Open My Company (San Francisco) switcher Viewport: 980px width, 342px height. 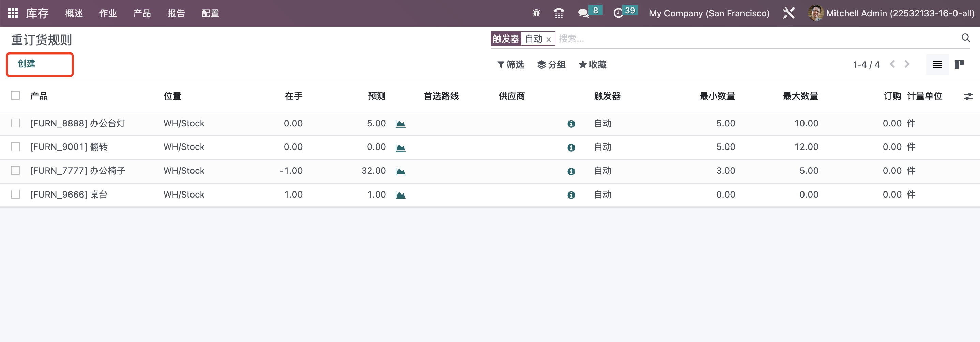point(709,13)
